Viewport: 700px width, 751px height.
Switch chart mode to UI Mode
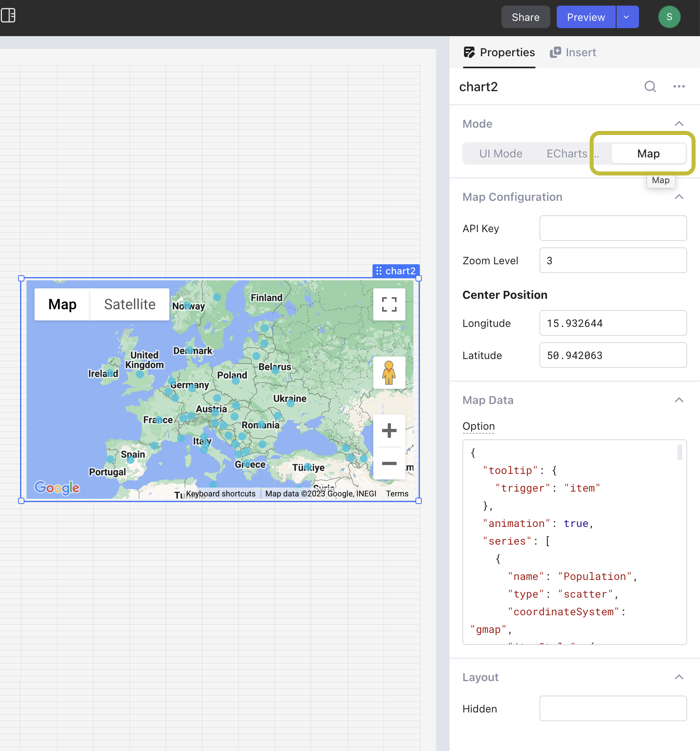coord(501,153)
